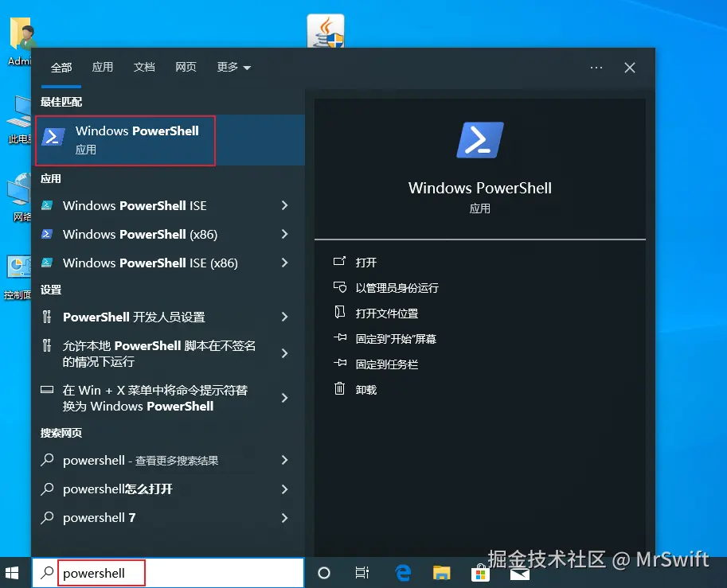Open Windows PowerShell best match result
The height and width of the screenshot is (588, 727).
point(170,140)
